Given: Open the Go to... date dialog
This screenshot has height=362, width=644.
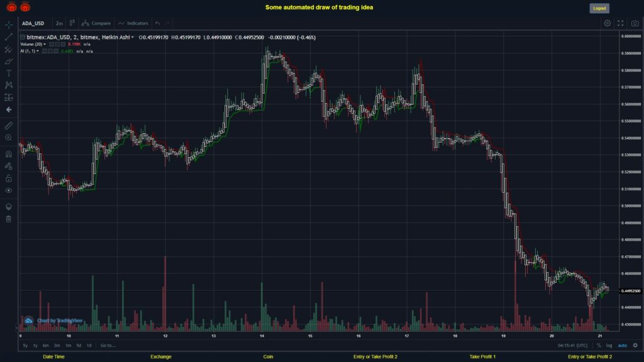Looking at the screenshot, I should (x=108, y=346).
